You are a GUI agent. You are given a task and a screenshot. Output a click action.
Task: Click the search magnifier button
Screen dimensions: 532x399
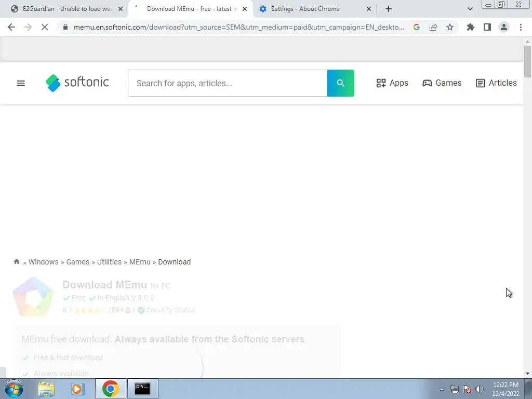point(341,83)
